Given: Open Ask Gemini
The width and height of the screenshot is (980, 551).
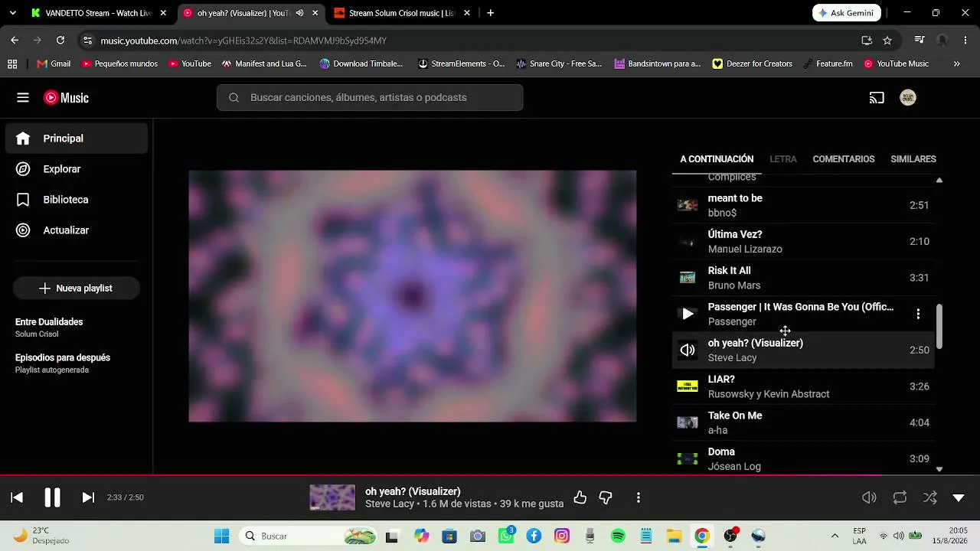Looking at the screenshot, I should tap(847, 13).
